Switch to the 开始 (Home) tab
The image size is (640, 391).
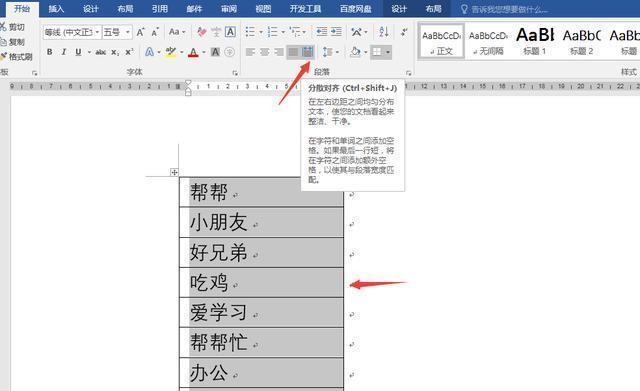click(22, 9)
